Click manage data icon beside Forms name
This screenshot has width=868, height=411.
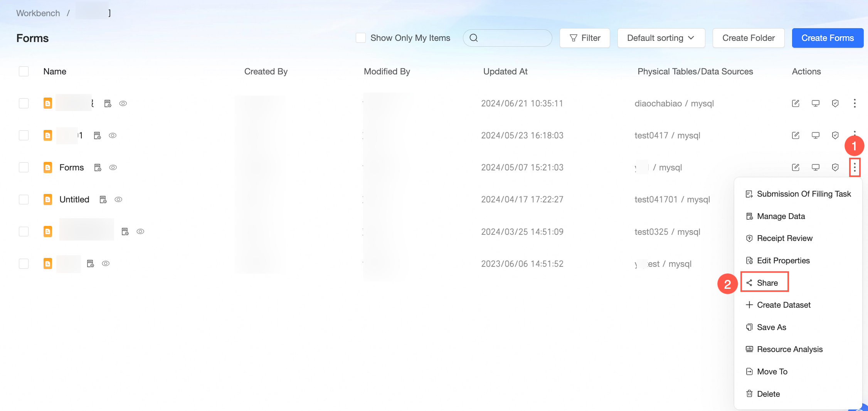[x=98, y=167]
